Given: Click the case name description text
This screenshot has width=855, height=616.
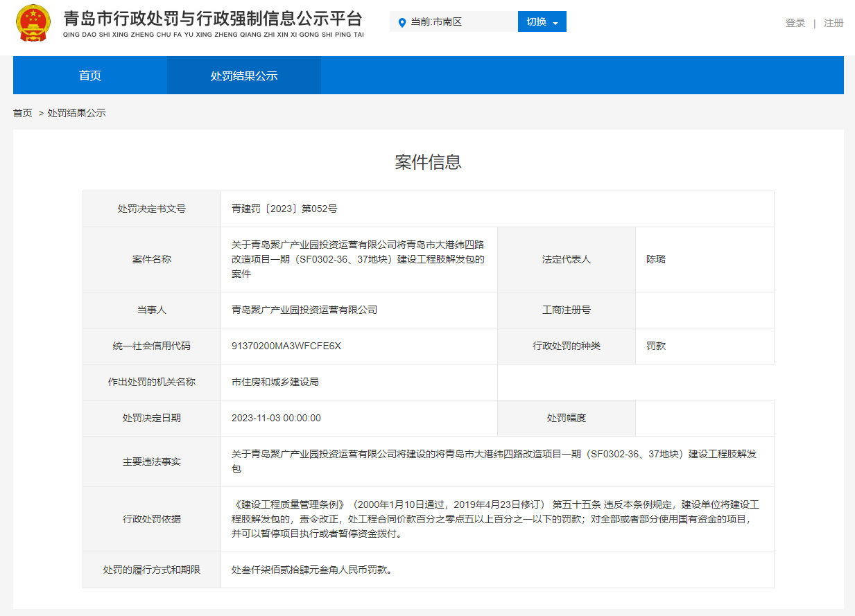Looking at the screenshot, I should [359, 259].
